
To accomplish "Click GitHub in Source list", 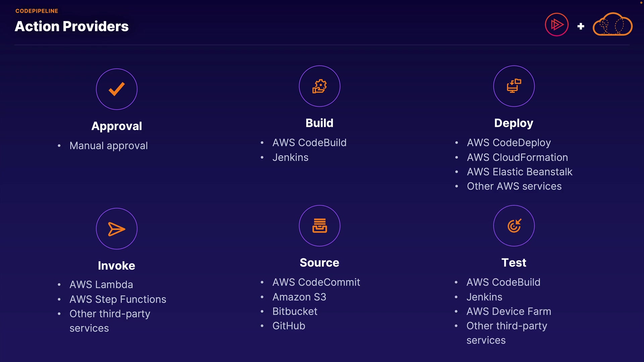I will pyautogui.click(x=288, y=326).
